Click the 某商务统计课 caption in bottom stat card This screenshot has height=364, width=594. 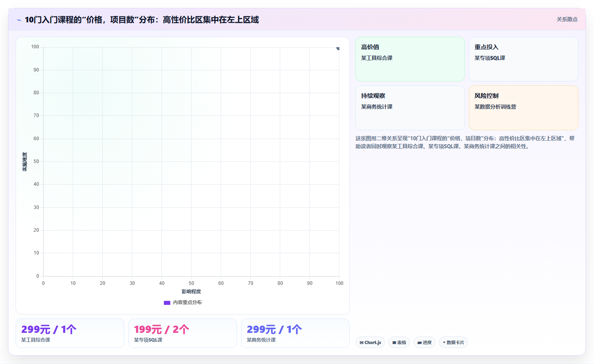click(261, 340)
